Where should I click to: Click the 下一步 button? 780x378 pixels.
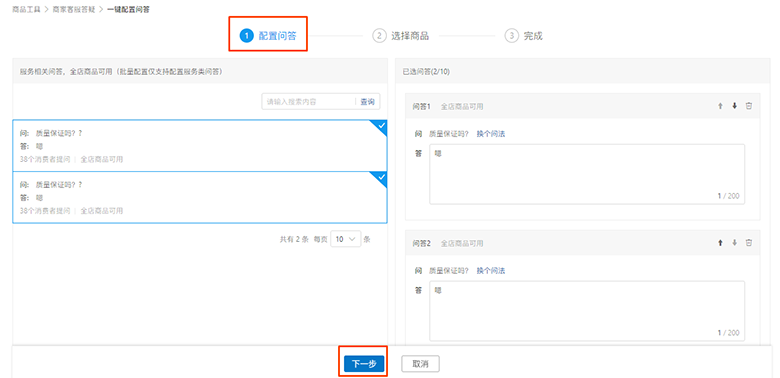point(363,364)
